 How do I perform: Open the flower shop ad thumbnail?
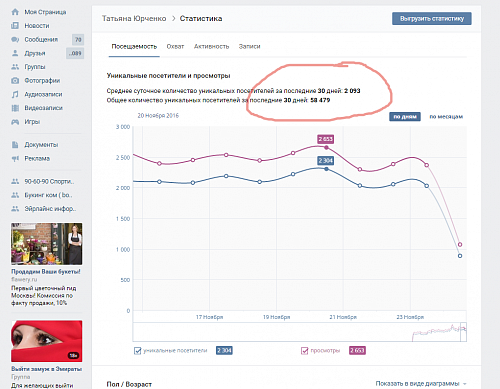tap(47, 244)
